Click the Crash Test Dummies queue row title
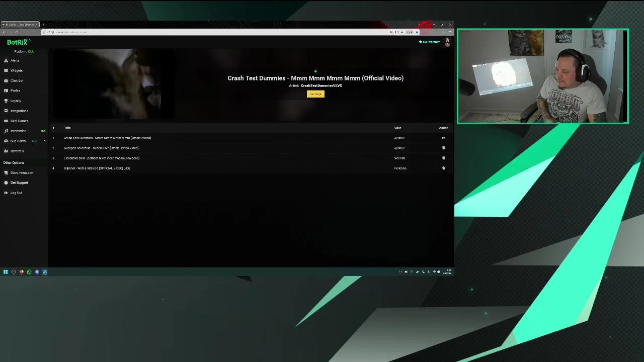Viewport: 644px width, 362px height. coord(107,138)
